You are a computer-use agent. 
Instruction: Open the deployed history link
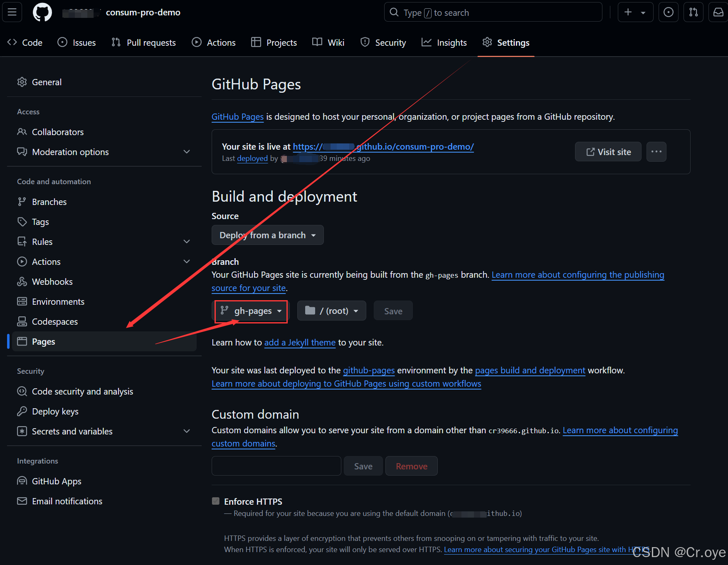[x=252, y=158]
